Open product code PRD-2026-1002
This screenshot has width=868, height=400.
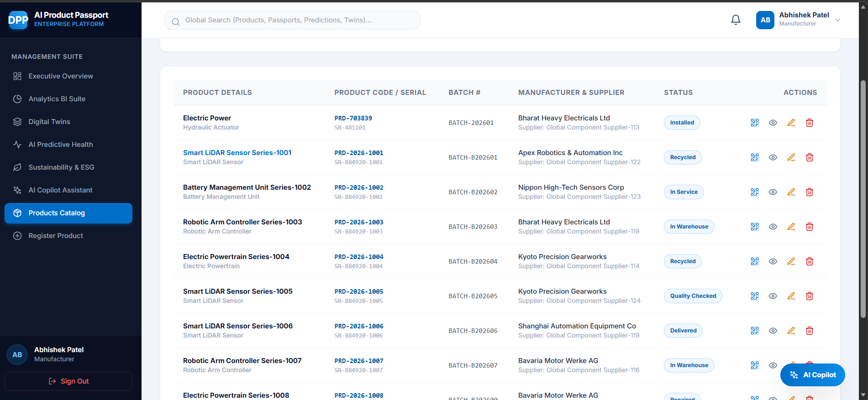tap(359, 187)
